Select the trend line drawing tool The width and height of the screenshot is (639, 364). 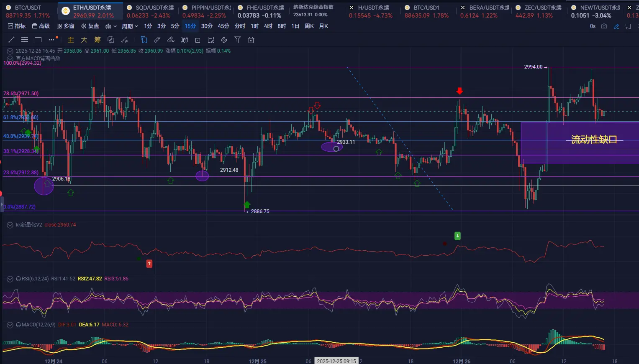[x=11, y=40]
